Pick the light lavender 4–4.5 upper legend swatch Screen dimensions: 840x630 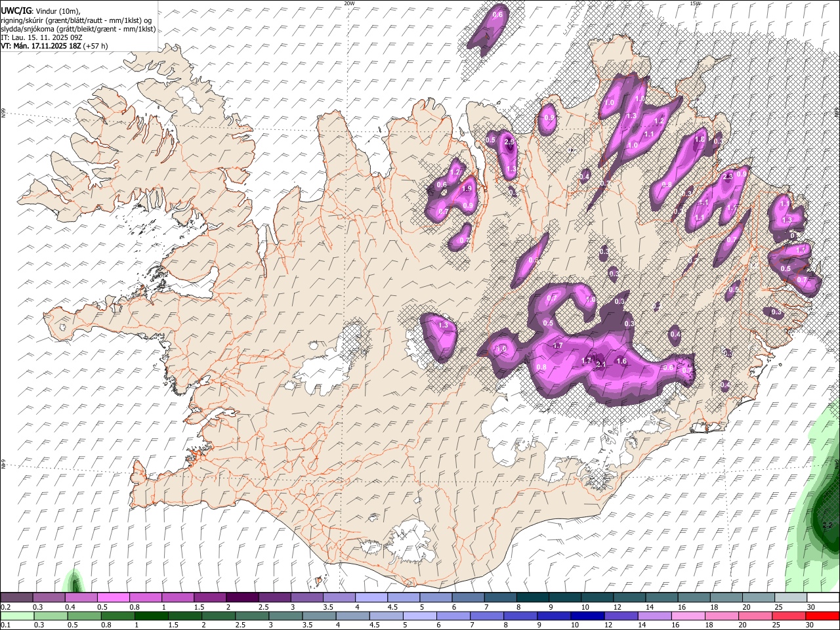370,598
